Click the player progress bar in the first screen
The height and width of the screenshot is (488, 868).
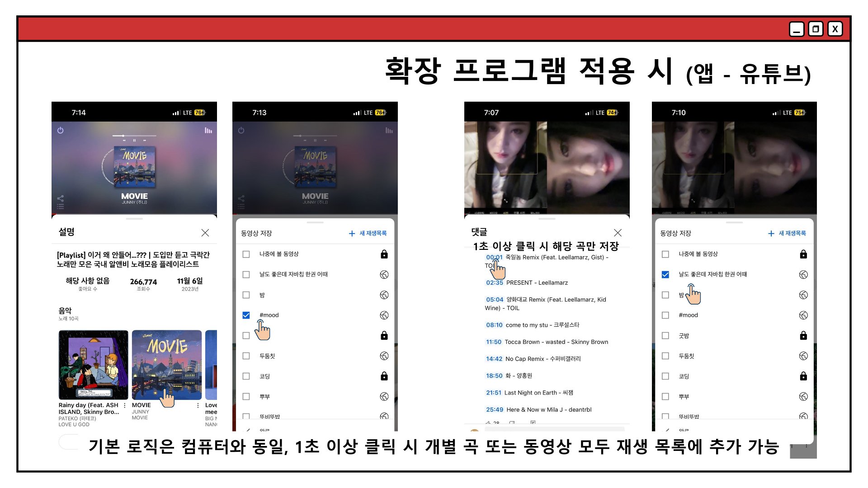pos(134,136)
